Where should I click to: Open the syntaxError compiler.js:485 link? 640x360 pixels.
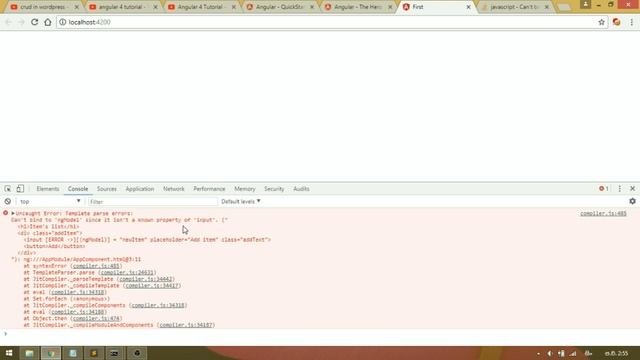pos(96,266)
